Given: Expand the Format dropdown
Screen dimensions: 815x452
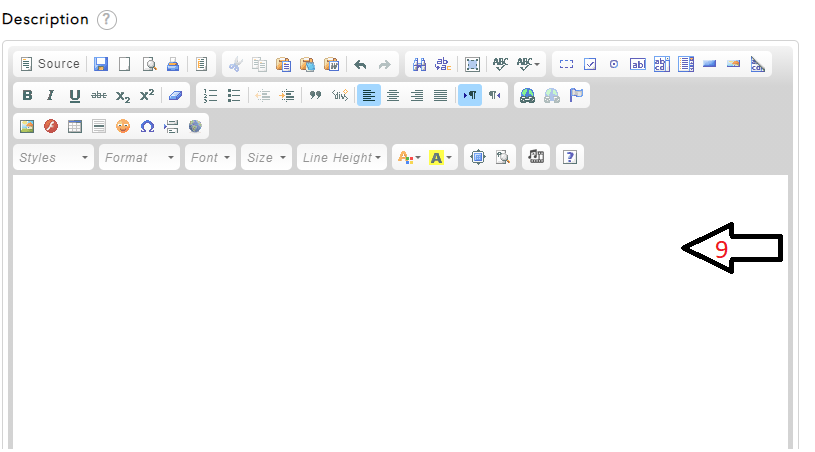Looking at the screenshot, I should (x=139, y=158).
